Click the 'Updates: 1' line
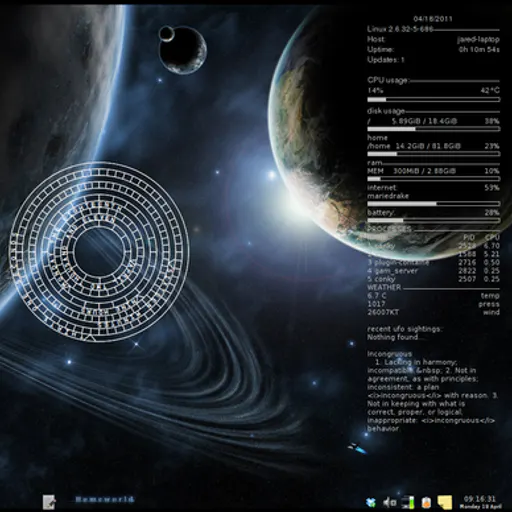The height and width of the screenshot is (512, 512). (386, 60)
